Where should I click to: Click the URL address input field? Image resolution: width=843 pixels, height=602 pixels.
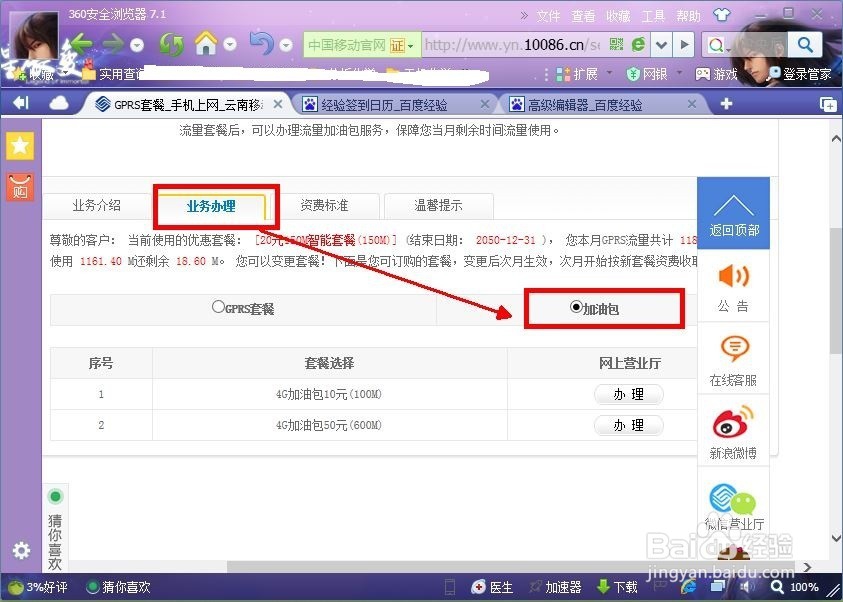512,45
